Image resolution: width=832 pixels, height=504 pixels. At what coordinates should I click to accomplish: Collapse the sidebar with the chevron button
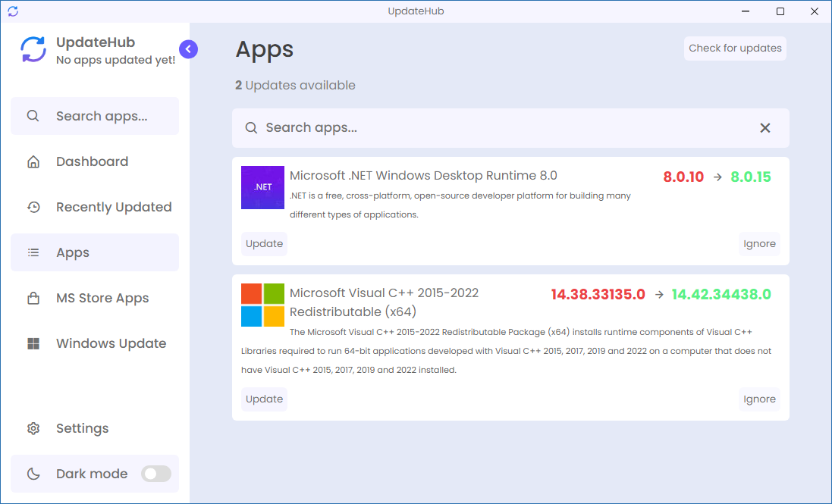click(188, 49)
